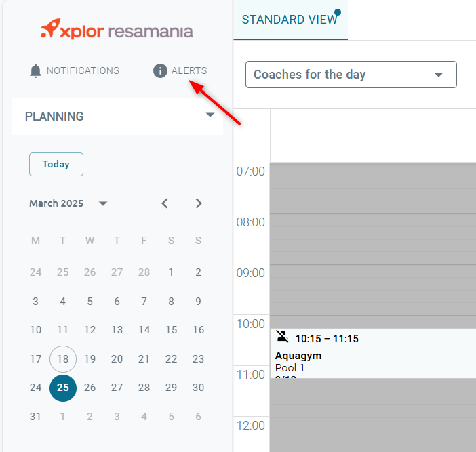Expand the Planning section arrow
The height and width of the screenshot is (452, 476).
pyautogui.click(x=210, y=116)
